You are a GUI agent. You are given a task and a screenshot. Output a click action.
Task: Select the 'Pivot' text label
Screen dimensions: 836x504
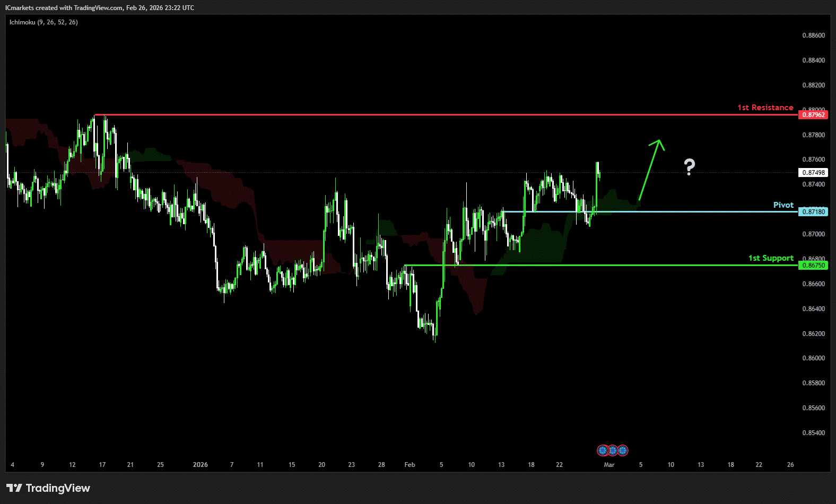(x=783, y=205)
